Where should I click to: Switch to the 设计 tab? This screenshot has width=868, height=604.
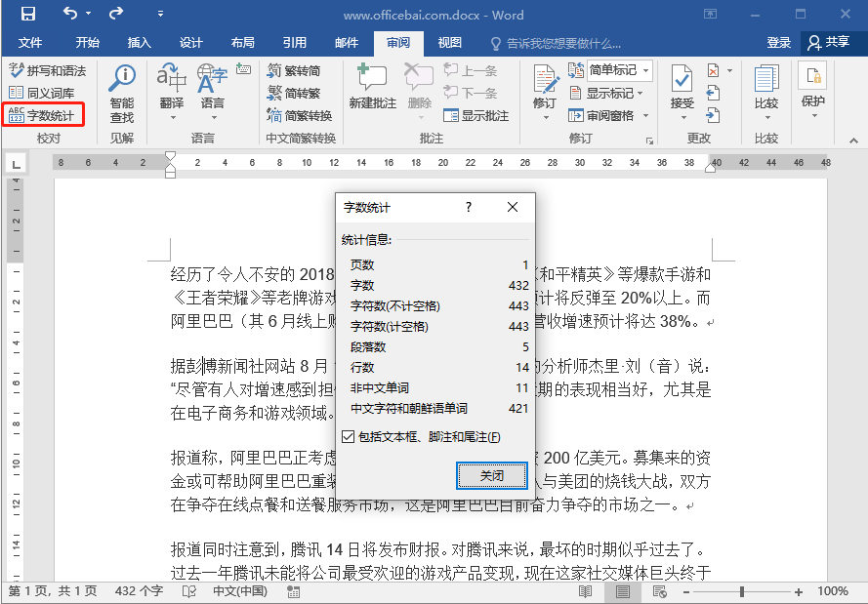click(191, 43)
